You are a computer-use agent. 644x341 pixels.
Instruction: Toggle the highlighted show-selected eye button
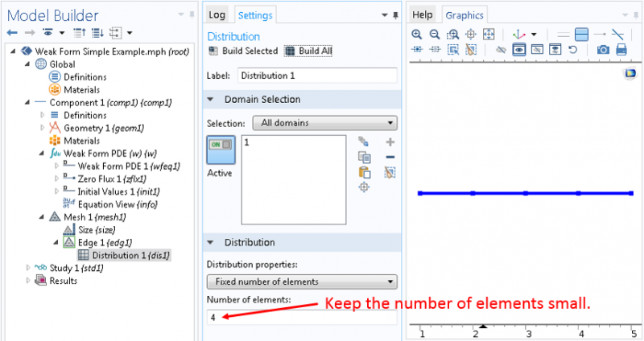click(x=519, y=50)
